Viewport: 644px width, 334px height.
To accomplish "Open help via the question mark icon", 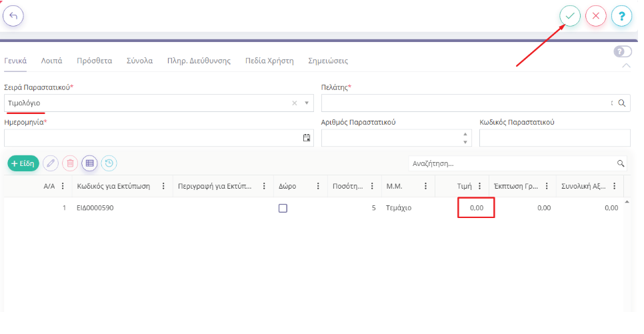I will click(621, 16).
